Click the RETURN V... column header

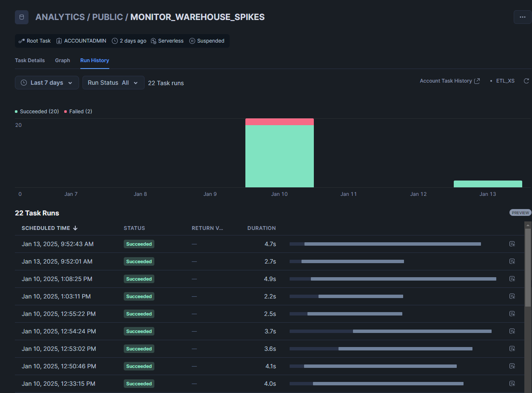click(208, 228)
